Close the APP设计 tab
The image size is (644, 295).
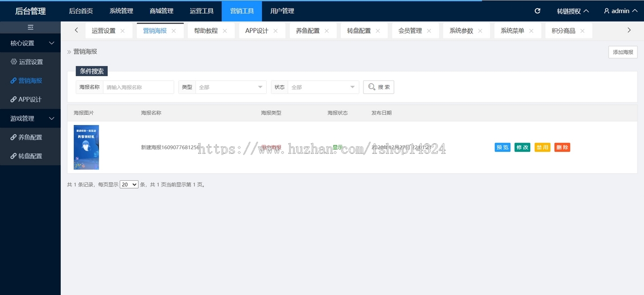(276, 31)
